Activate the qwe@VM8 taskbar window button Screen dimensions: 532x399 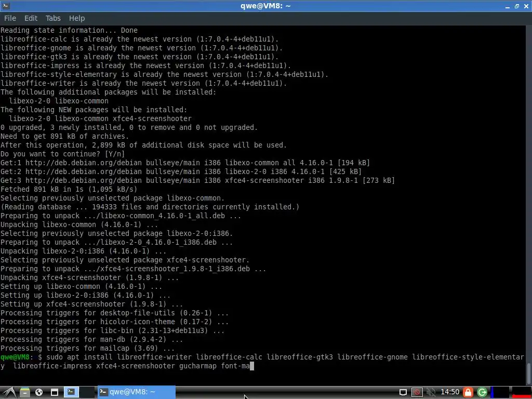coord(137,392)
